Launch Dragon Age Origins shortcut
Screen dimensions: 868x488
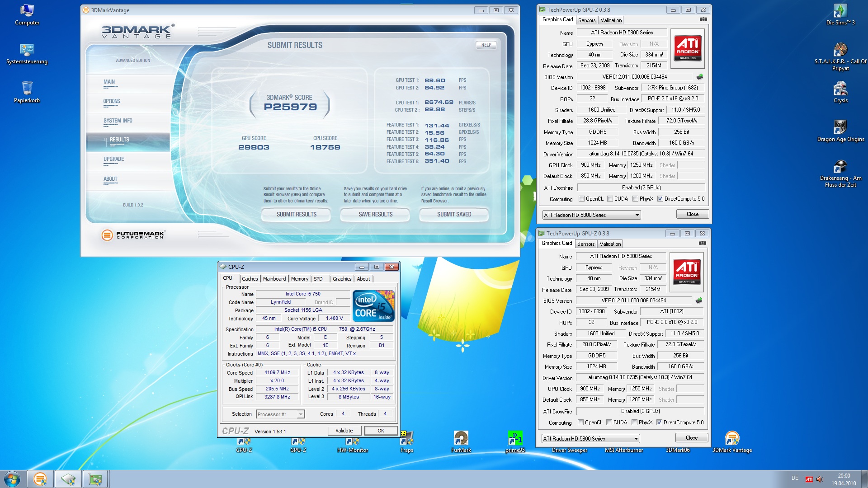[840, 131]
